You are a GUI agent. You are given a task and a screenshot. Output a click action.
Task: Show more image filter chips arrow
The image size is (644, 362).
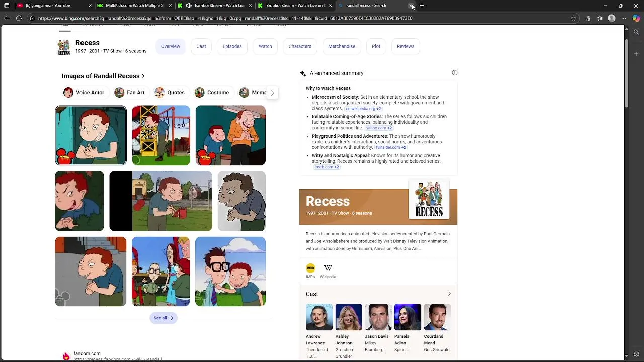(x=272, y=93)
